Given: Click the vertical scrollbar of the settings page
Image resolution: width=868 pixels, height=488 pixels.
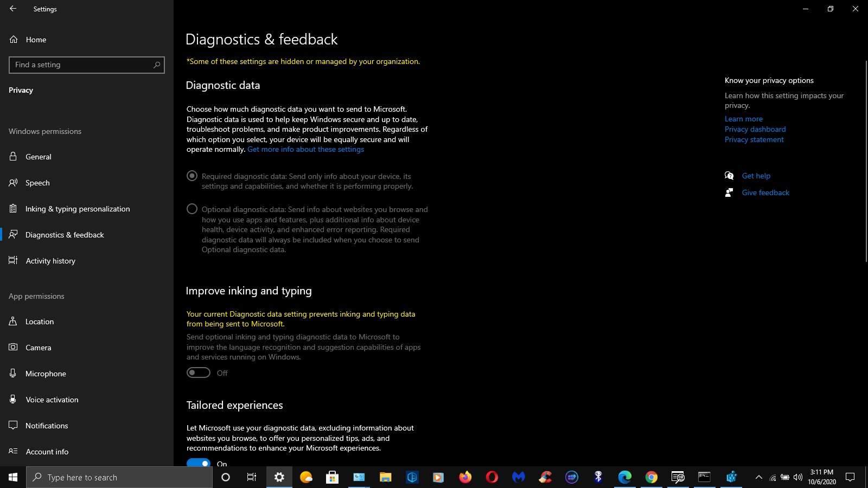Looking at the screenshot, I should 866,162.
